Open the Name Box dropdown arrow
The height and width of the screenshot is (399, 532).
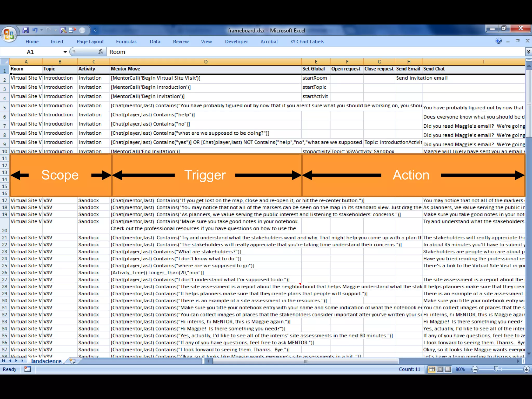click(x=65, y=52)
